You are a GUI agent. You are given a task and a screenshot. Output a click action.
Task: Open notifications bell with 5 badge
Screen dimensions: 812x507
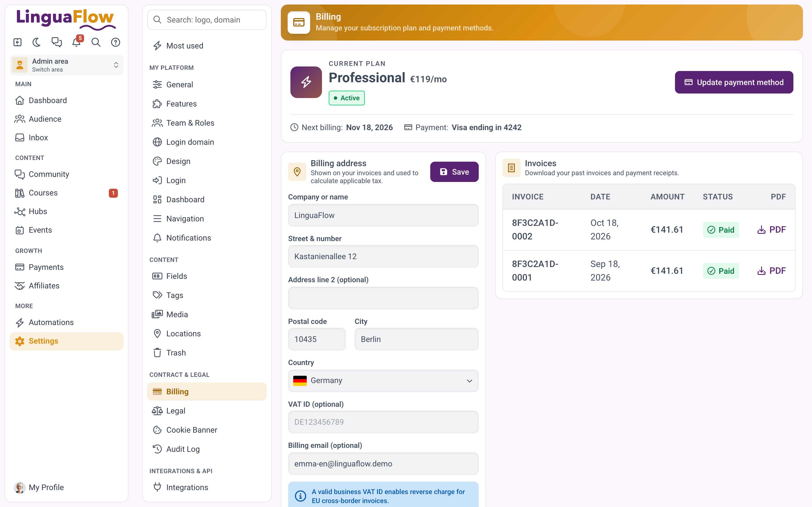[76, 42]
